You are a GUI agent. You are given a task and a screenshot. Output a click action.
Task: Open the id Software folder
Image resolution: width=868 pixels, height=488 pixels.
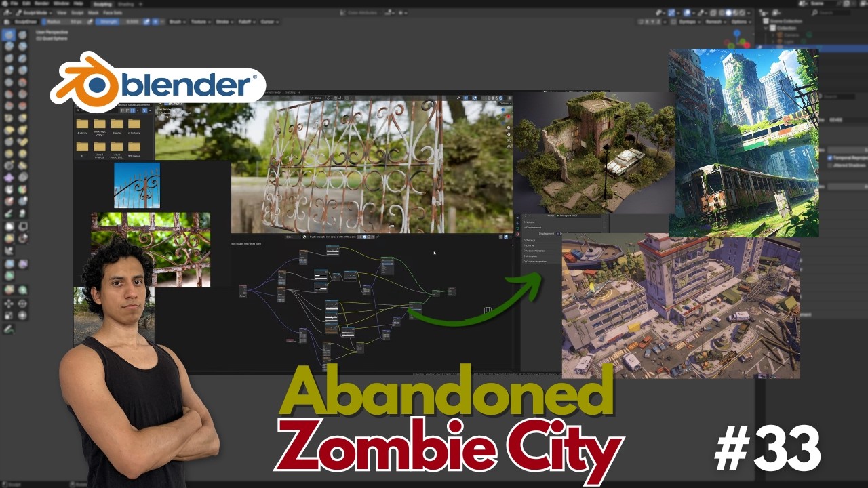(134, 127)
